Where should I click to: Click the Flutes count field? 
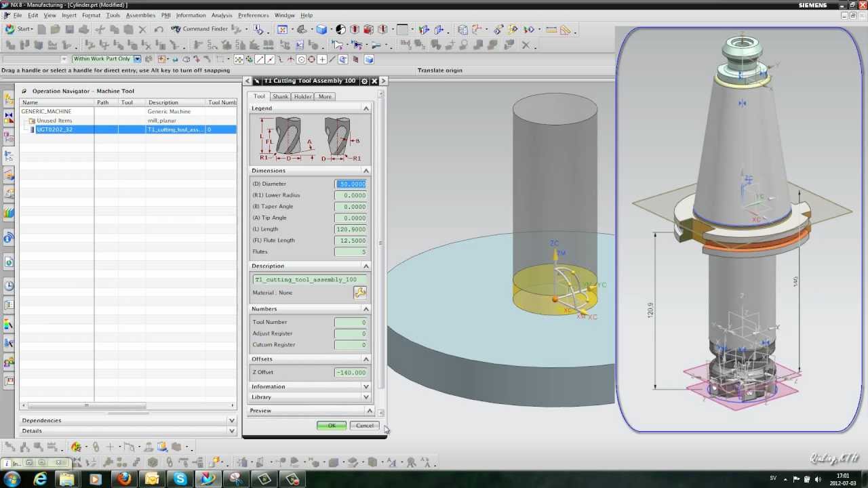[x=351, y=252]
